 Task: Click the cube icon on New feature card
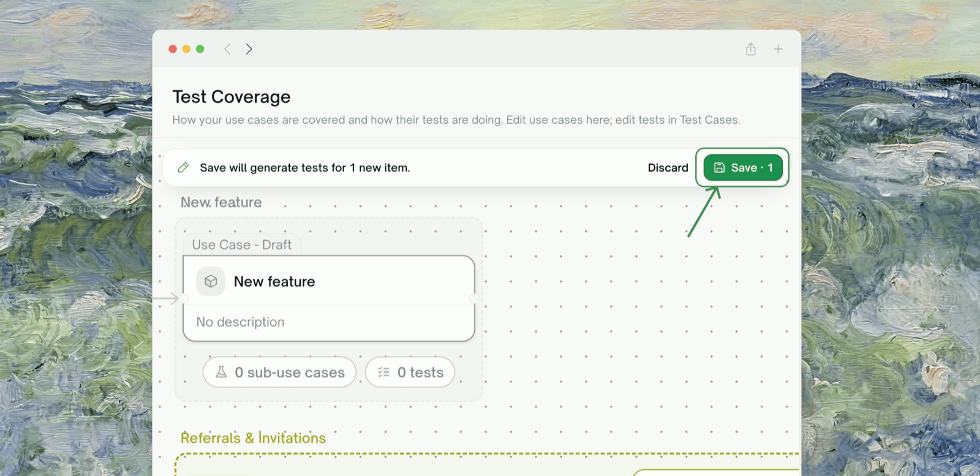point(211,281)
